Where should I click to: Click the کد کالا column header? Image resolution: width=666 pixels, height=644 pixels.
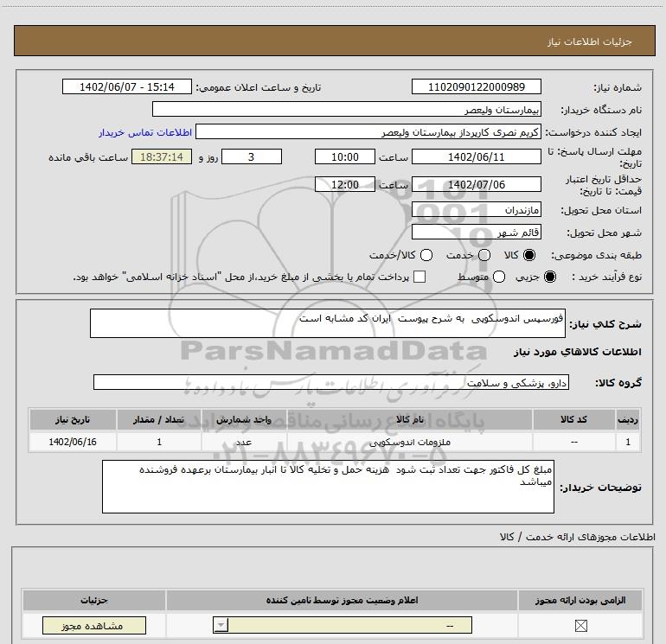573,419
